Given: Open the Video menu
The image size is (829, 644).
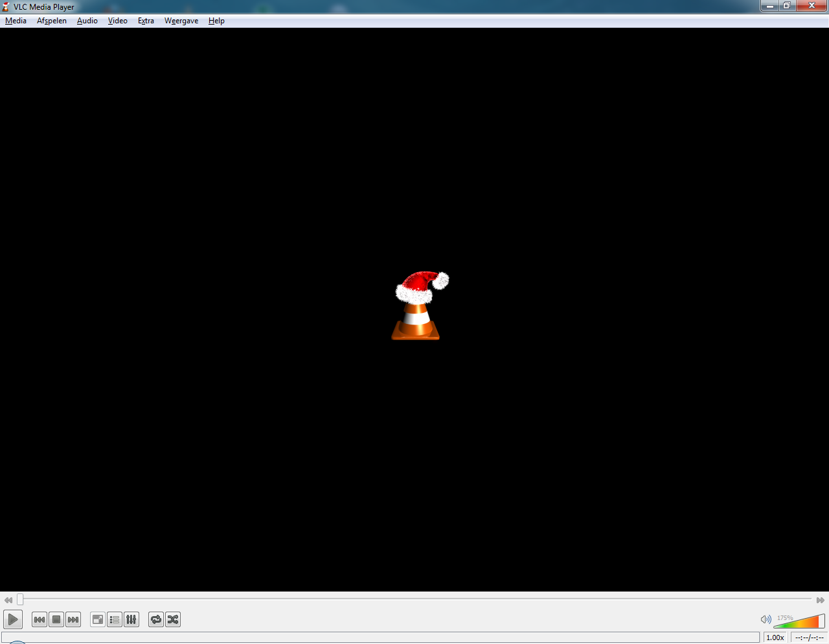Looking at the screenshot, I should pos(117,21).
